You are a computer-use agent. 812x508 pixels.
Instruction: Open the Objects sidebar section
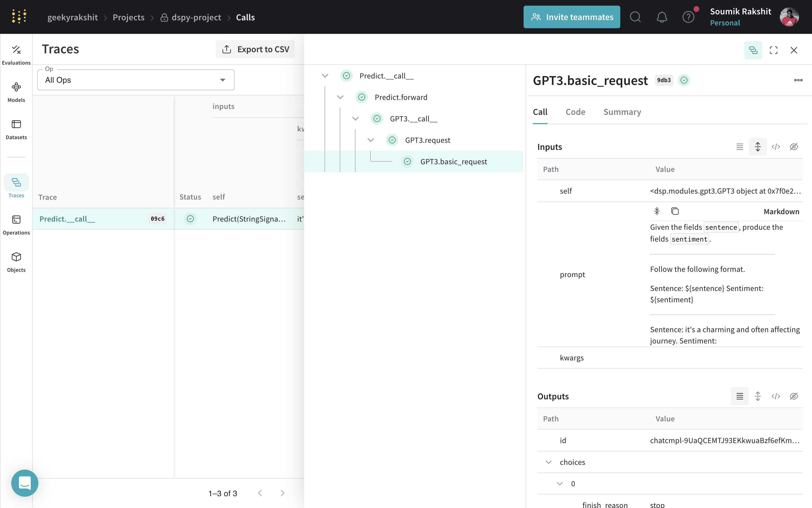click(16, 262)
